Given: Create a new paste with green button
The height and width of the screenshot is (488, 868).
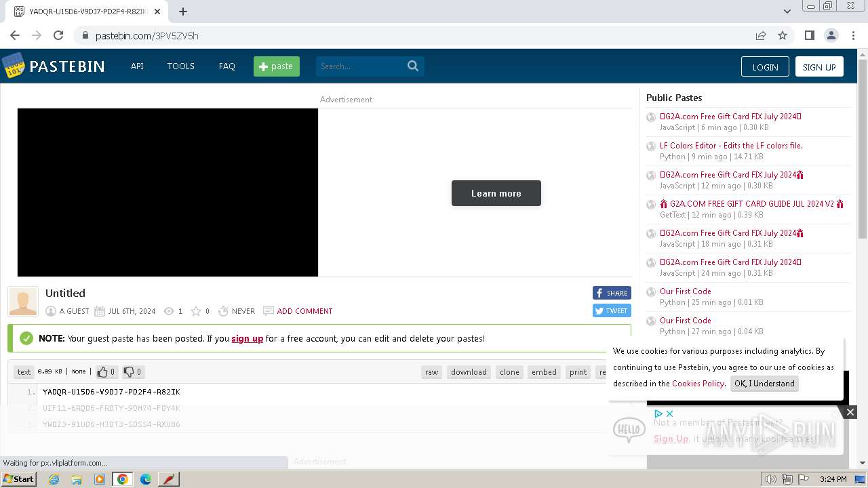Looking at the screenshot, I should (x=277, y=66).
